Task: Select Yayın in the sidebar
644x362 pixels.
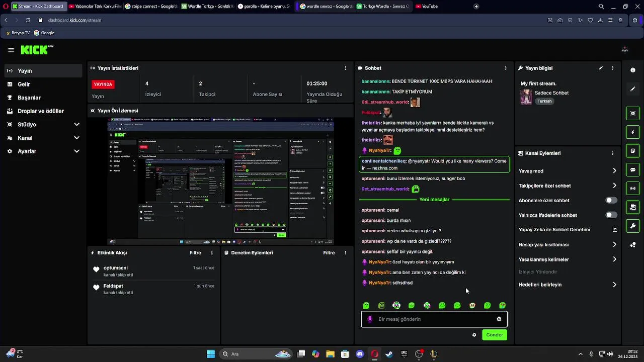Action: point(43,71)
